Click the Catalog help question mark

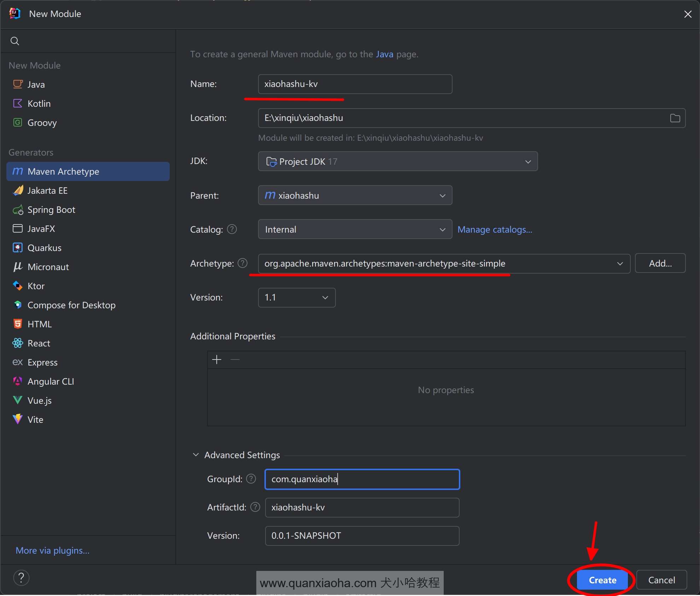232,229
